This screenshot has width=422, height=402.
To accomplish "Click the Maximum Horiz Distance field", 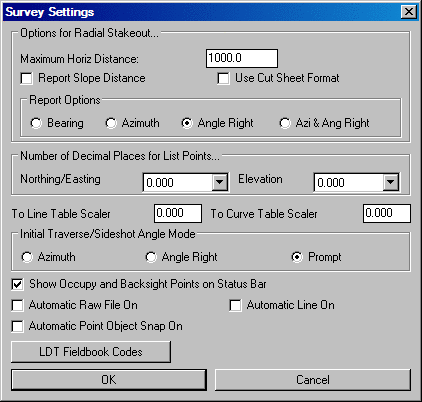I will coord(242,58).
